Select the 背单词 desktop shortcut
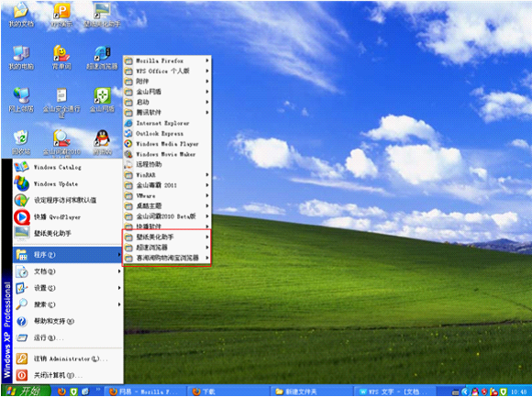532x397 pixels. tap(61, 58)
